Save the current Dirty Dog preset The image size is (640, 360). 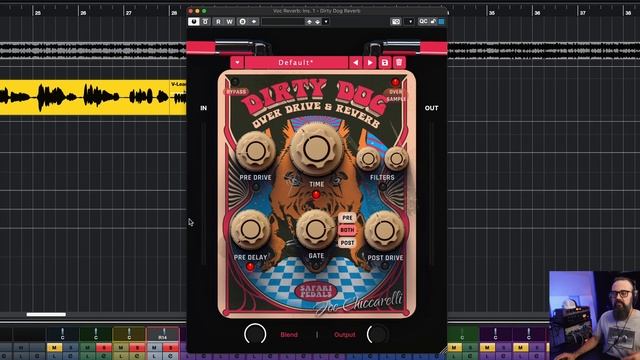pos(384,62)
